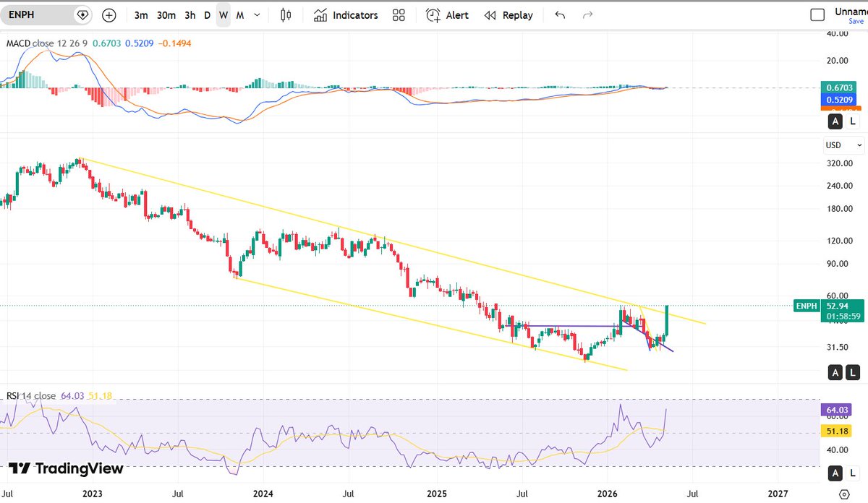Screen dimensions: 868x503
Task: Toggle log scale L on RSI pane
Action: pos(854,473)
